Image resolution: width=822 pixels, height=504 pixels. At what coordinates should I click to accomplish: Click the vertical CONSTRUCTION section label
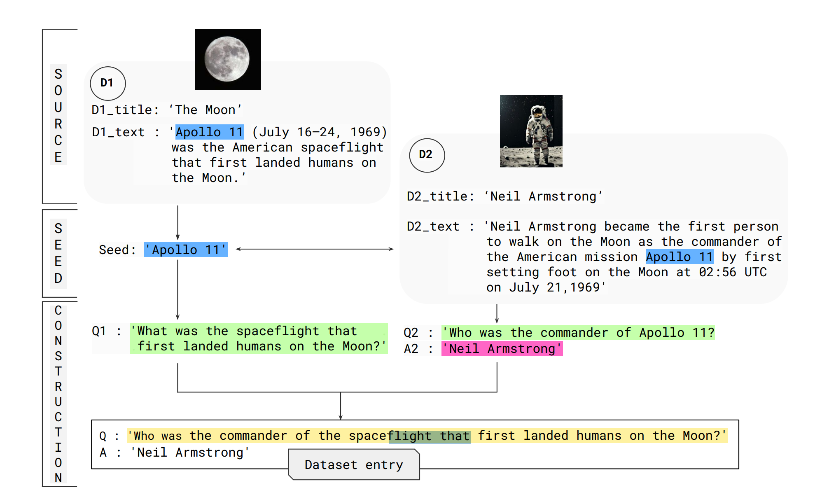click(x=58, y=394)
